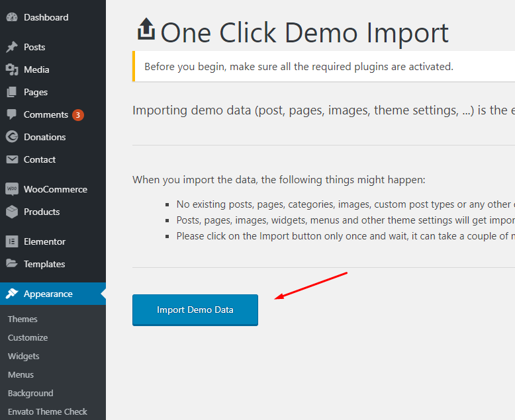The height and width of the screenshot is (420, 515).
Task: Click the Appearance menu heading
Action: [48, 294]
